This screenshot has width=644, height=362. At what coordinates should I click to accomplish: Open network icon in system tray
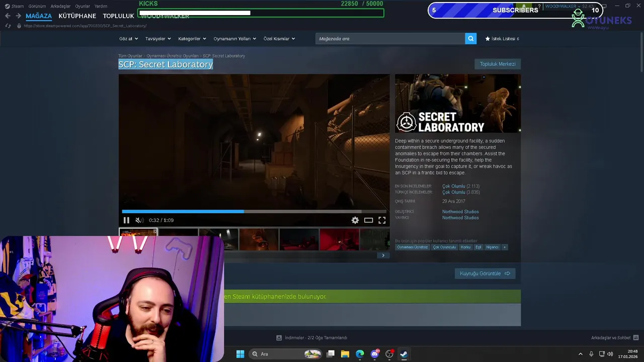[x=602, y=354]
